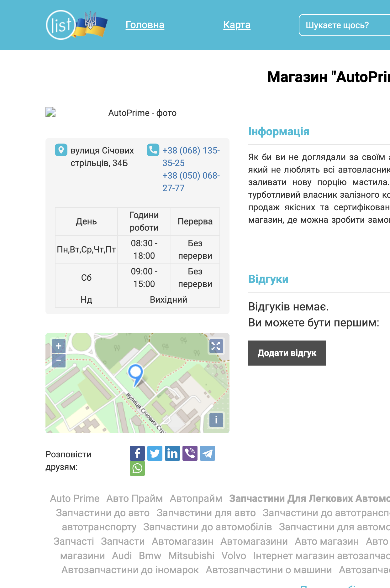Click the Запчастини до авто tag
390x588 pixels.
click(x=103, y=513)
